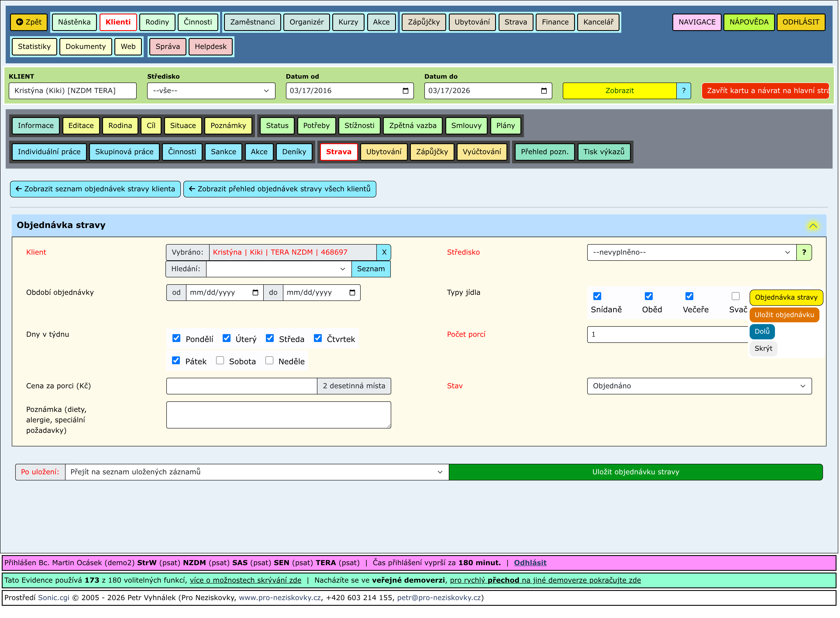
Task: Open the Stav dropdown showing Objednáno
Action: point(699,386)
